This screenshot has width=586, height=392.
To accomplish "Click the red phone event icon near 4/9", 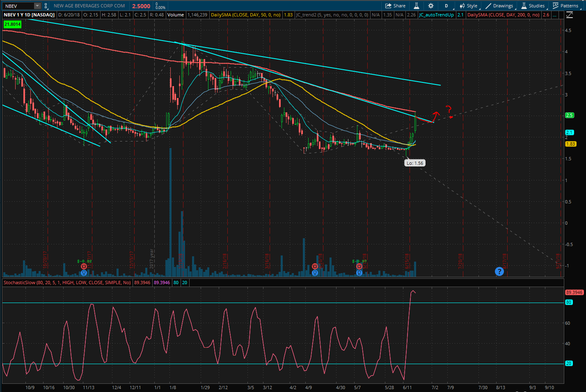I will (315, 267).
